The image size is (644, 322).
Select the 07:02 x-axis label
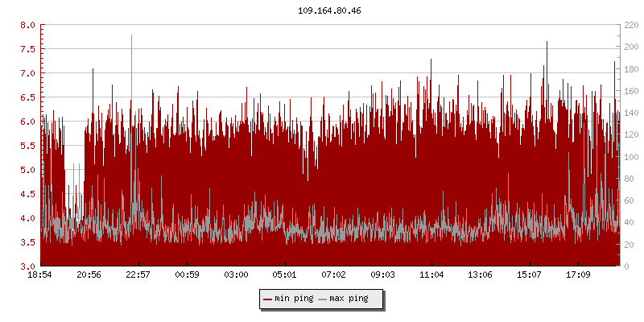[x=333, y=275]
